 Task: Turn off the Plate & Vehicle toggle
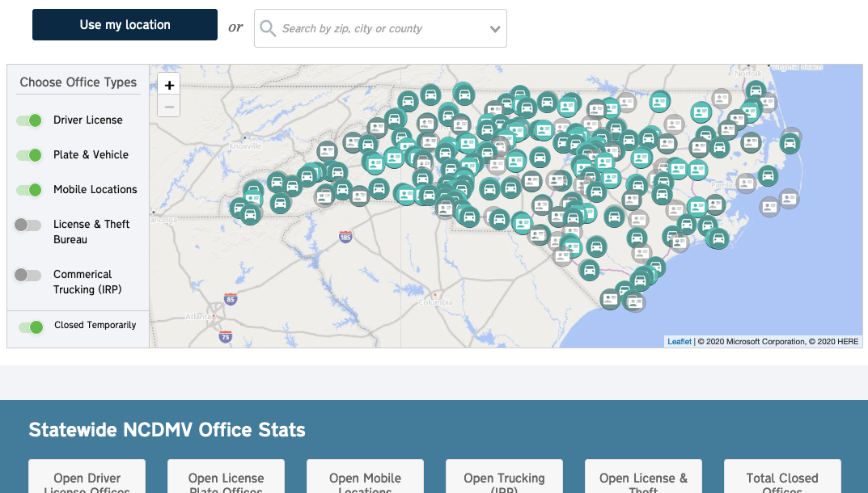pos(29,154)
